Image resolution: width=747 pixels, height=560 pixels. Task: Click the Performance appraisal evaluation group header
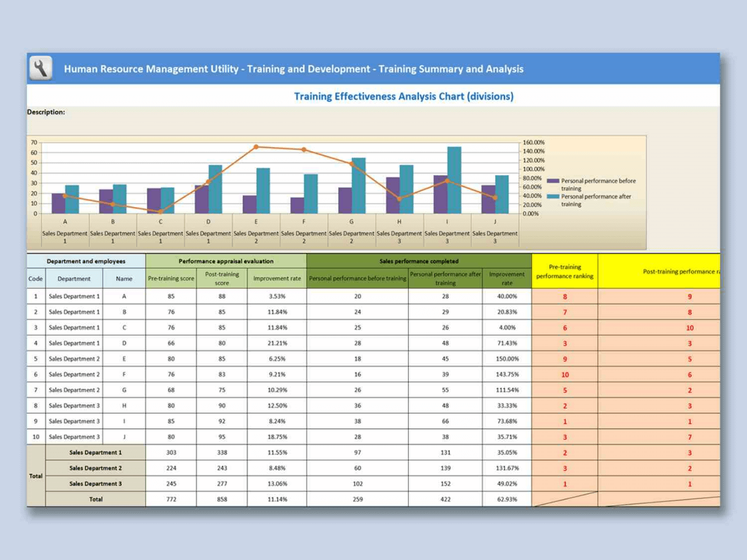(x=225, y=261)
